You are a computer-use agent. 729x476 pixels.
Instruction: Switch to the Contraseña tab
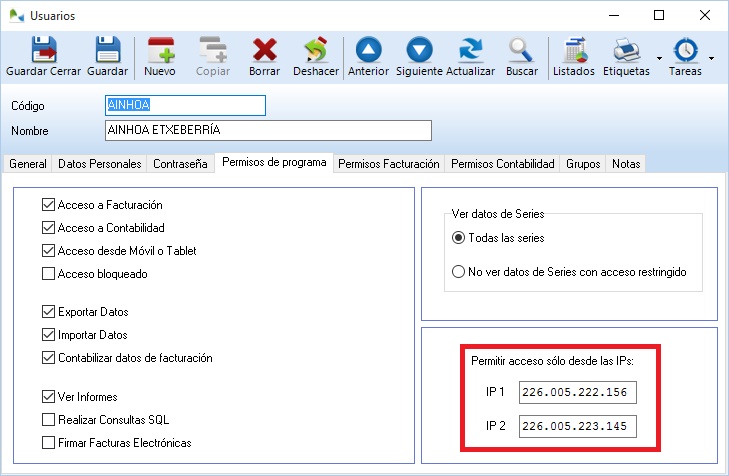181,163
